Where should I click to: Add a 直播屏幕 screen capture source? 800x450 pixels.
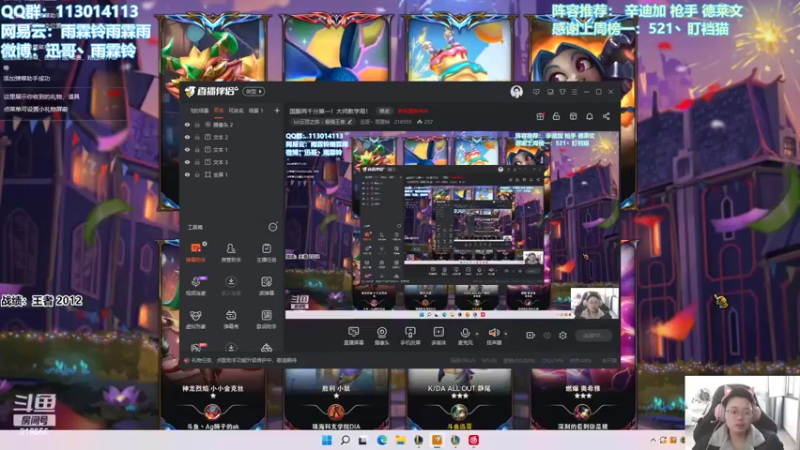coord(353,336)
